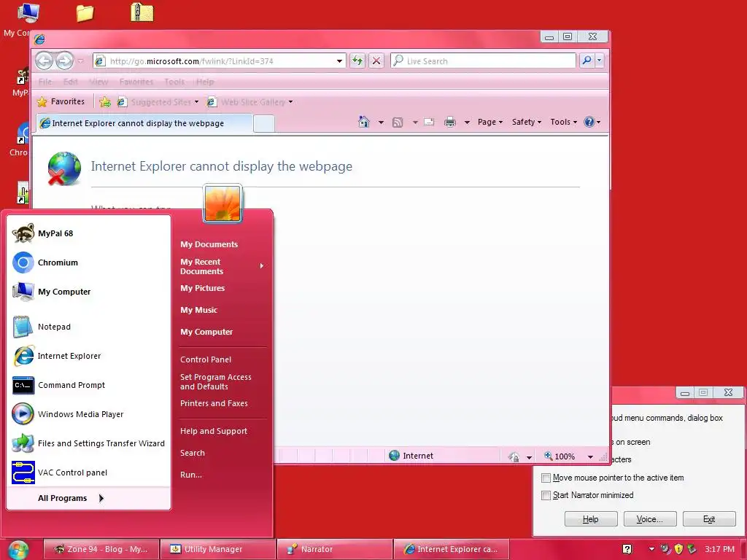Open the View menu in IE
Image resolution: width=747 pixels, height=560 pixels.
pyautogui.click(x=98, y=82)
